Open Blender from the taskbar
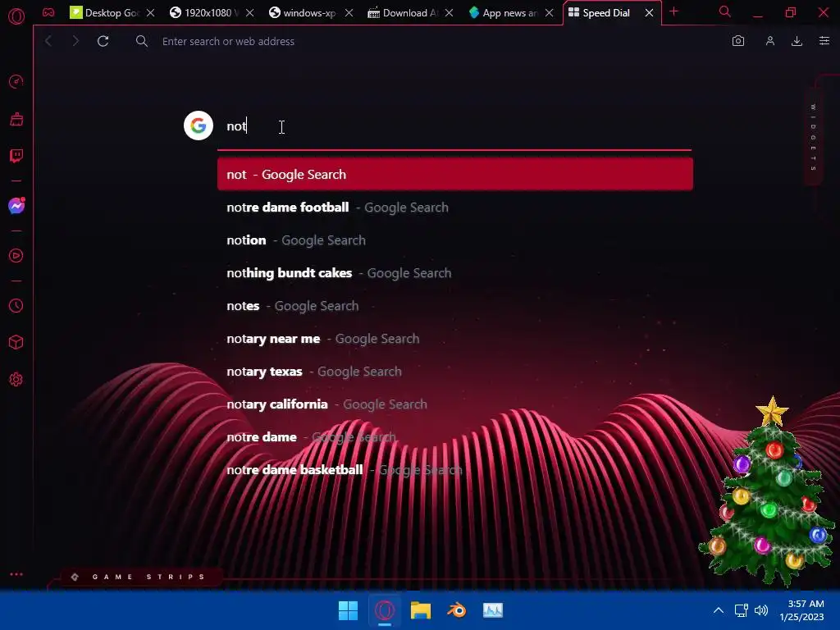 [x=457, y=610]
